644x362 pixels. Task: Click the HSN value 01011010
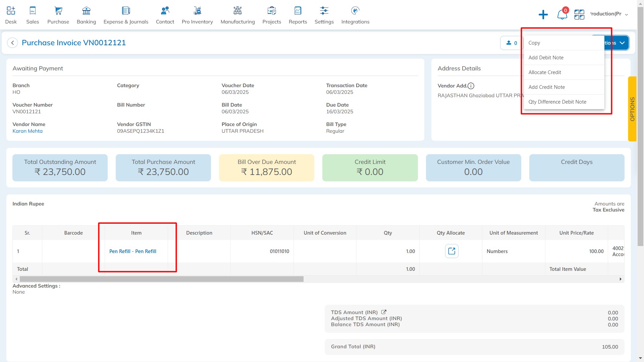(x=279, y=251)
